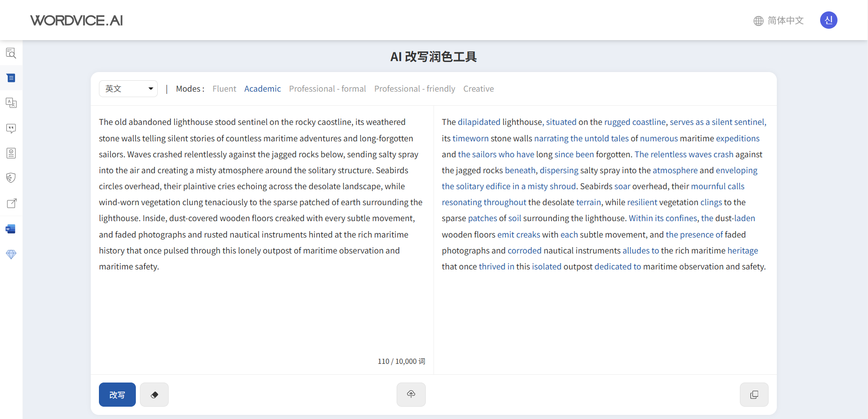Click the 改写 rewrite button
Image resolution: width=868 pixels, height=419 pixels.
(117, 394)
